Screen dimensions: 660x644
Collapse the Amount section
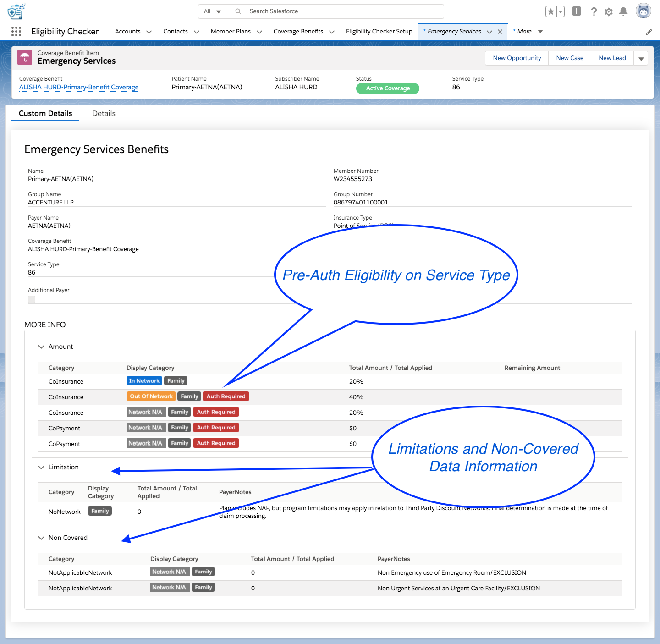(41, 347)
